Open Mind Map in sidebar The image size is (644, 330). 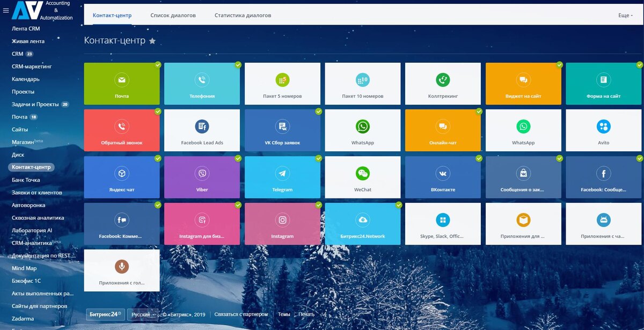tap(24, 268)
